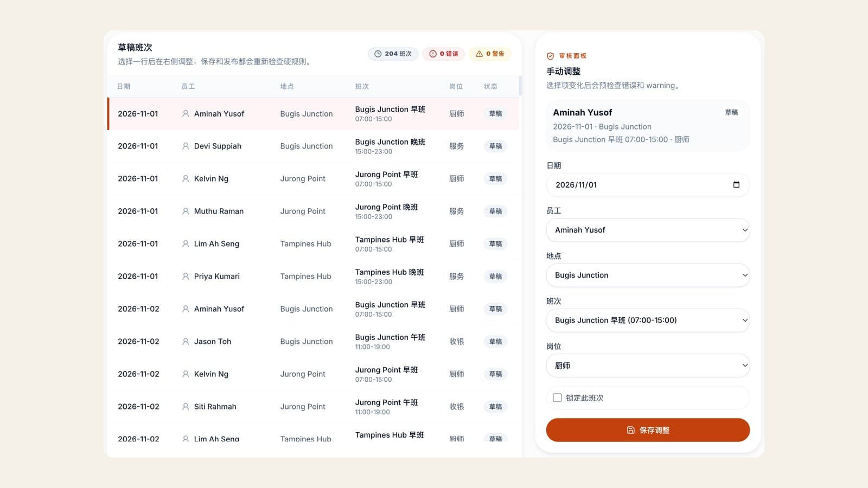Click the person icon beside Lim Ah Seng on 2026-11-01
868x488 pixels.
tap(186, 243)
